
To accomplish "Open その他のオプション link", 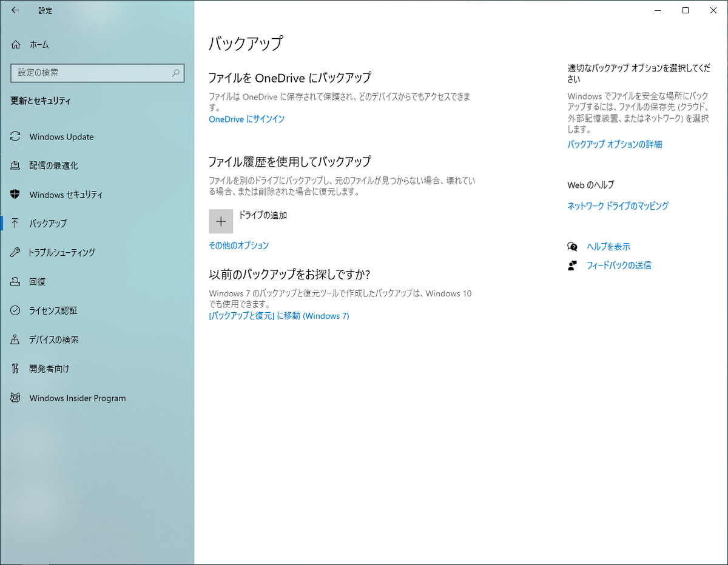I will (x=238, y=245).
